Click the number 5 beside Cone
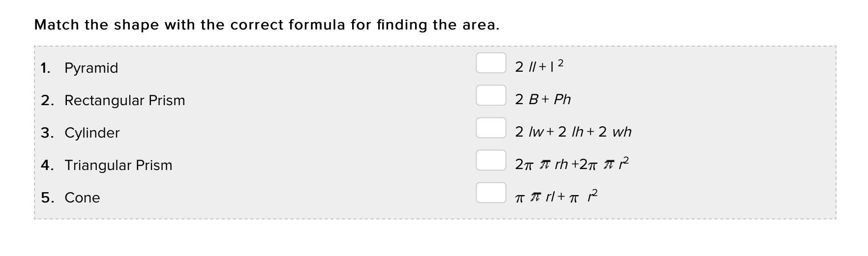Screen dimensions: 868x256 pyautogui.click(x=47, y=198)
